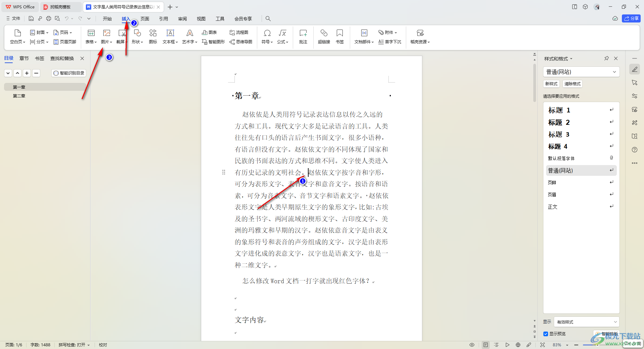Open the new tab dropdown arrow next to plus

(177, 7)
